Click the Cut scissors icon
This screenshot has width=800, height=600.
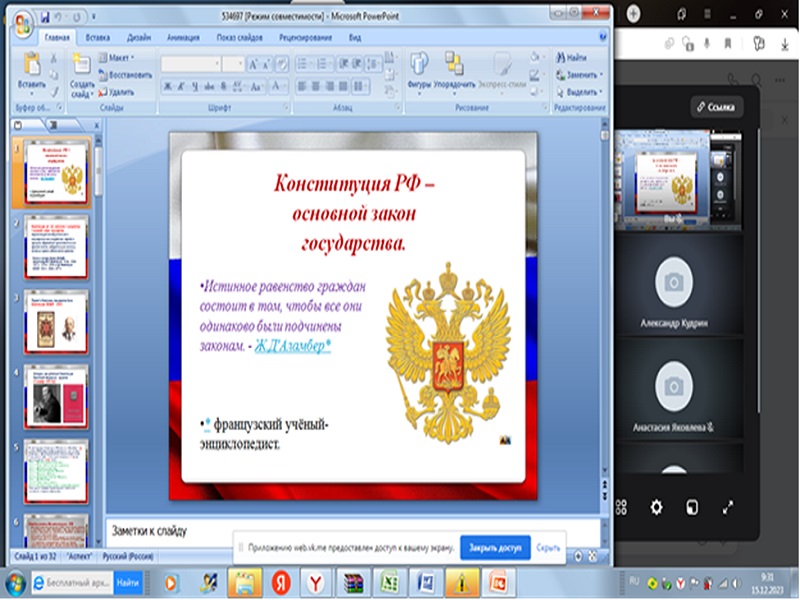pyautogui.click(x=54, y=58)
